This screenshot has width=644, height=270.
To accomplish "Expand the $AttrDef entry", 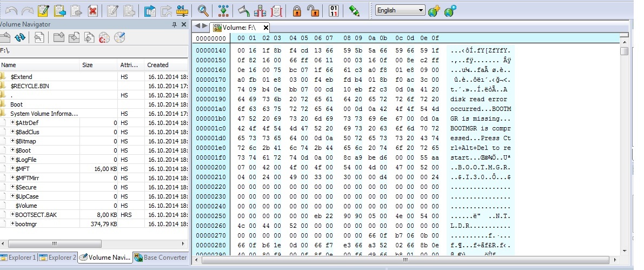I will (x=13, y=123).
